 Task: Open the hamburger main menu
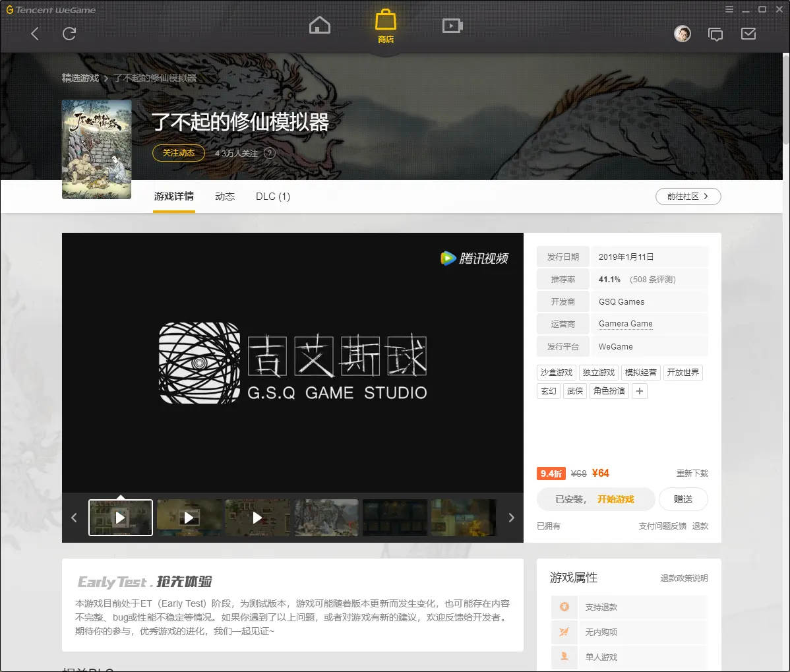[x=729, y=9]
